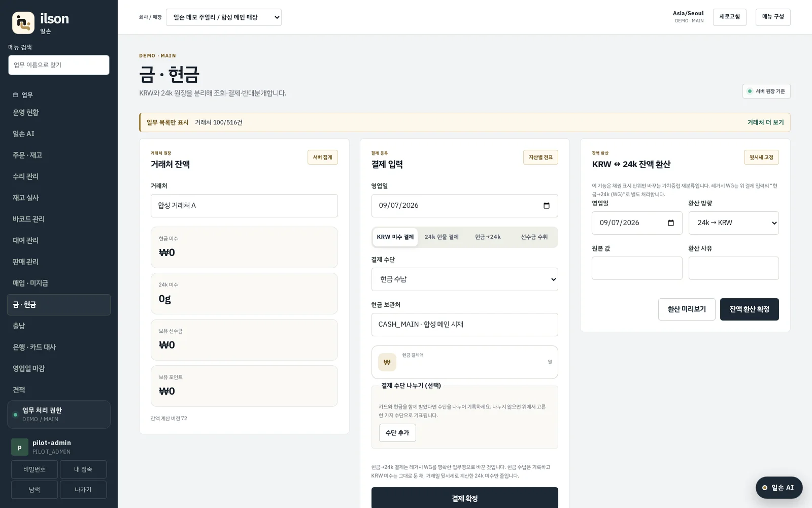Click the 수단 추가 button

[x=397, y=433]
